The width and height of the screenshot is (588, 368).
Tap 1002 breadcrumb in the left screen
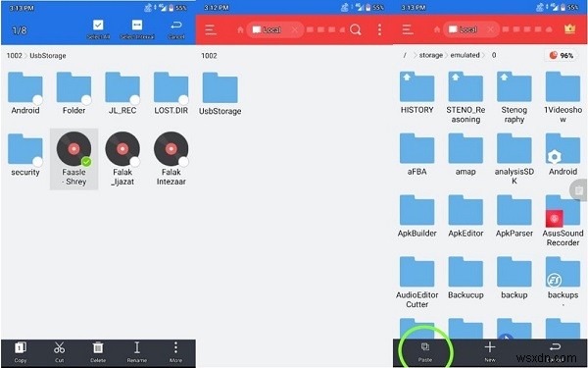[15, 56]
